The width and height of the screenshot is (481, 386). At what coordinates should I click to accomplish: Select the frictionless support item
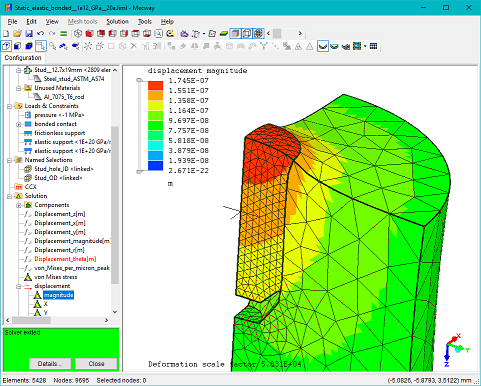click(x=59, y=133)
